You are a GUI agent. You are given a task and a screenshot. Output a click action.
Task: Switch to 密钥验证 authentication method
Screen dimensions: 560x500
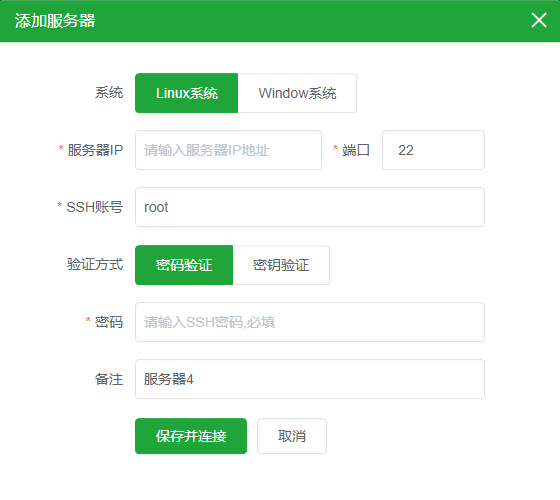tap(281, 265)
